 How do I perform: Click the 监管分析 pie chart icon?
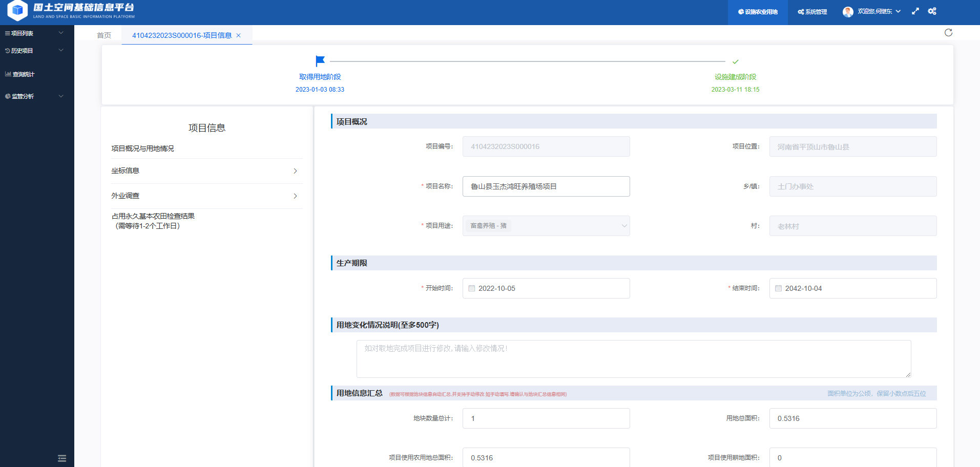8,96
